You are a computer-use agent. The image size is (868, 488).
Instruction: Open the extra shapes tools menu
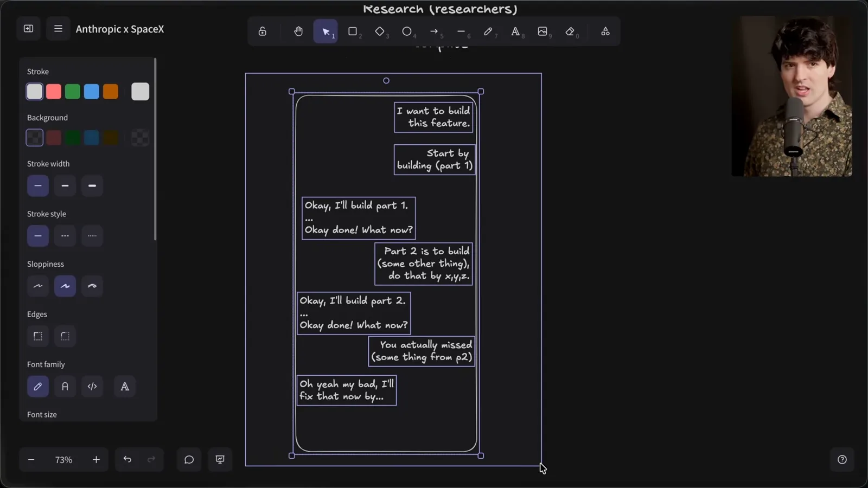[x=605, y=31]
